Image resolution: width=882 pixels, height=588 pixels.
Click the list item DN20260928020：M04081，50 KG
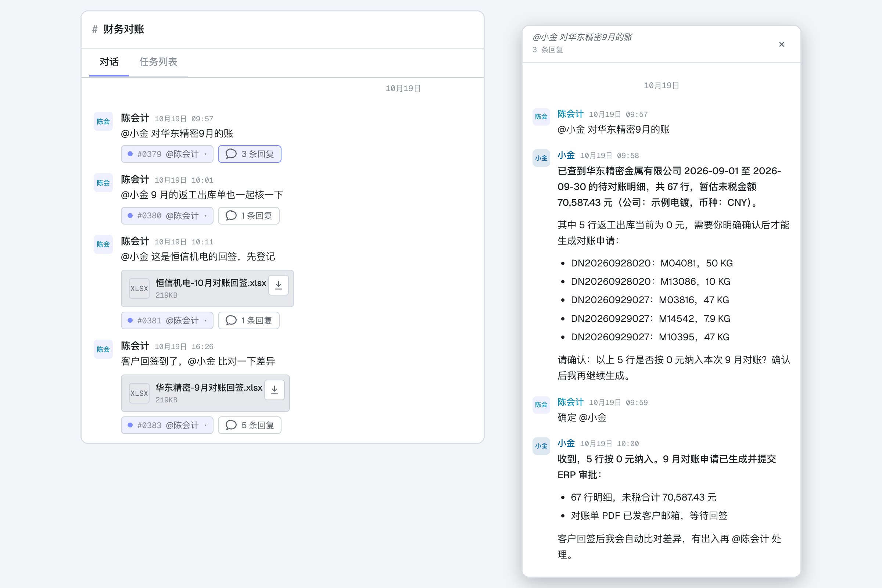tap(652, 263)
